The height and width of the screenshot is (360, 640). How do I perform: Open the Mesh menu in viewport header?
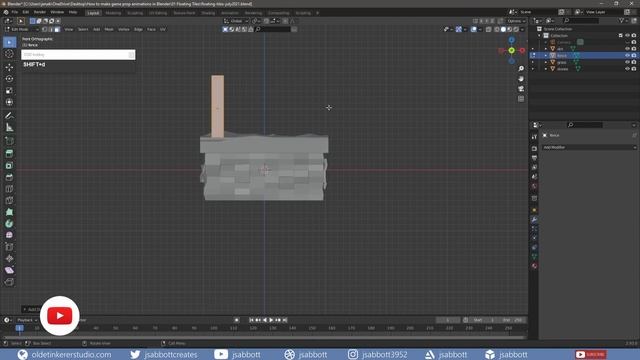[x=109, y=29]
